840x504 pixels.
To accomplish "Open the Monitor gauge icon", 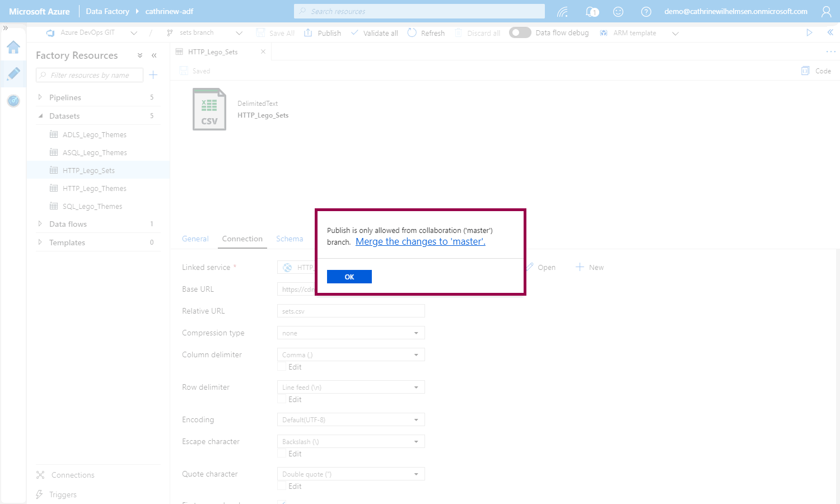I will click(13, 101).
